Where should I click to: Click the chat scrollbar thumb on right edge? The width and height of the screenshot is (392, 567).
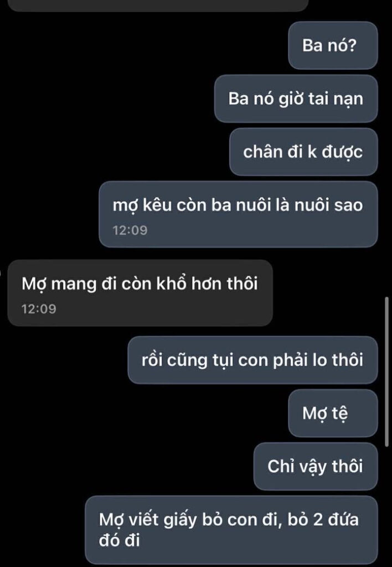tap(386, 373)
